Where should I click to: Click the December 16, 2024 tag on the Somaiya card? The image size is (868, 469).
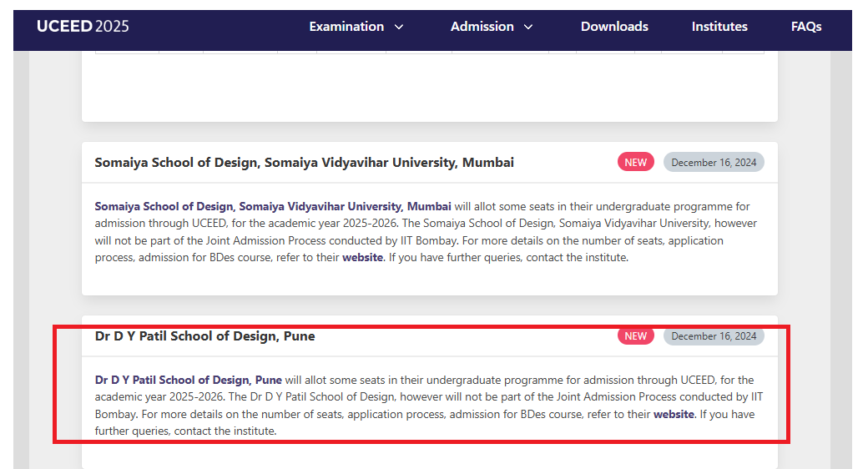click(x=714, y=162)
